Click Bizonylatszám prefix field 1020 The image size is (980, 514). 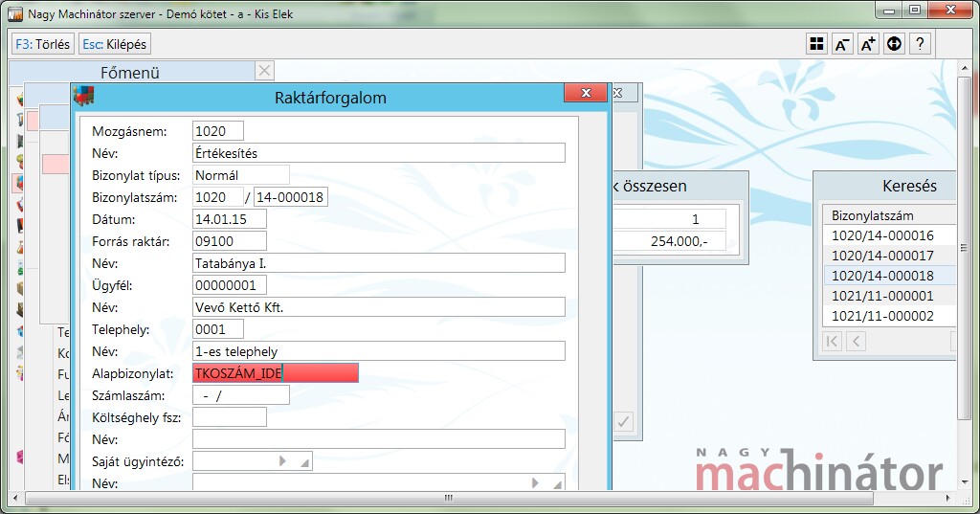(217, 197)
